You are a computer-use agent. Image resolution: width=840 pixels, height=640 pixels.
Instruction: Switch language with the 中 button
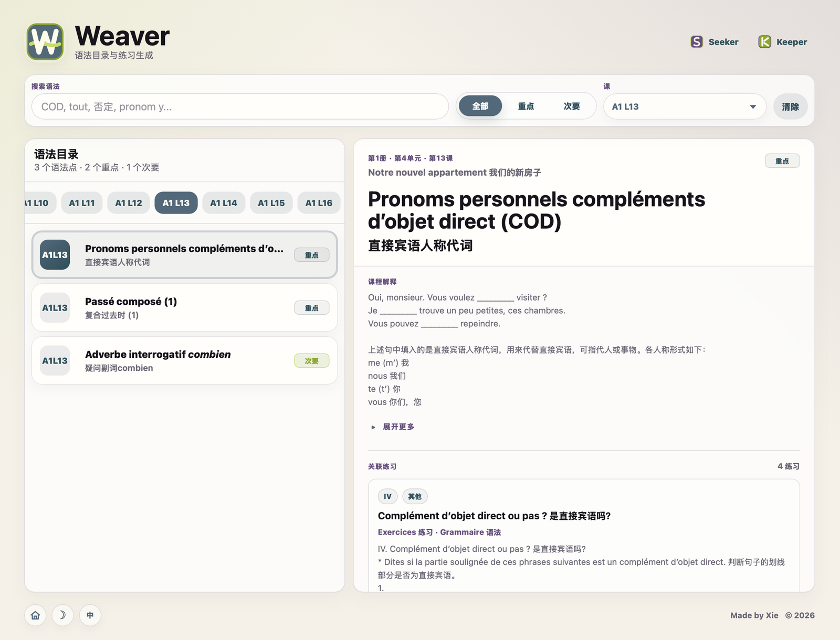[x=90, y=615]
